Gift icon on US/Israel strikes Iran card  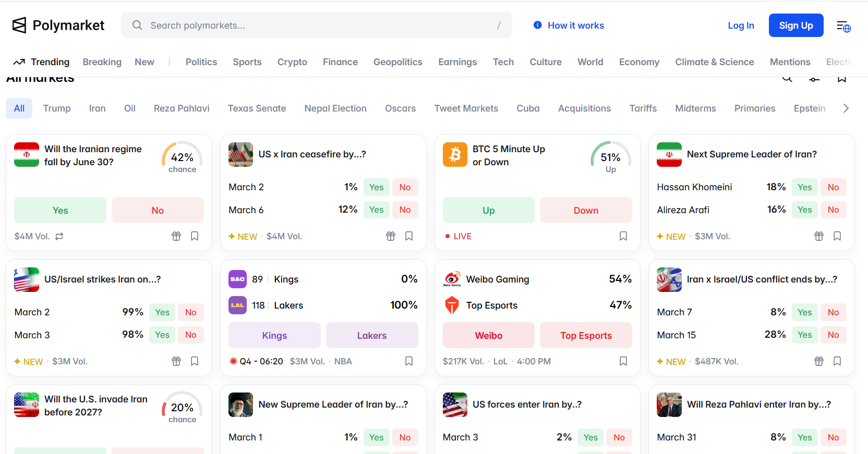176,361
